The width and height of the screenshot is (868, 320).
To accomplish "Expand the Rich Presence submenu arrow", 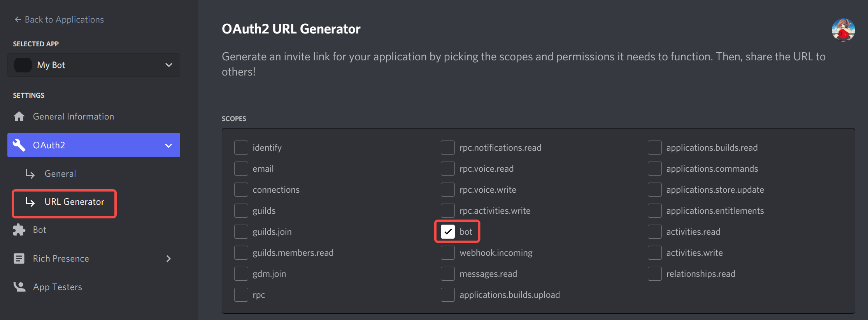I will pos(168,259).
